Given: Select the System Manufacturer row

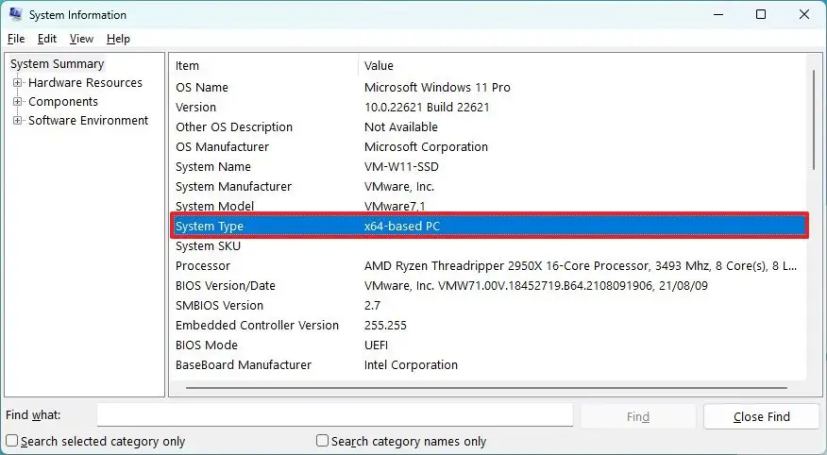Looking at the screenshot, I should click(x=488, y=187).
